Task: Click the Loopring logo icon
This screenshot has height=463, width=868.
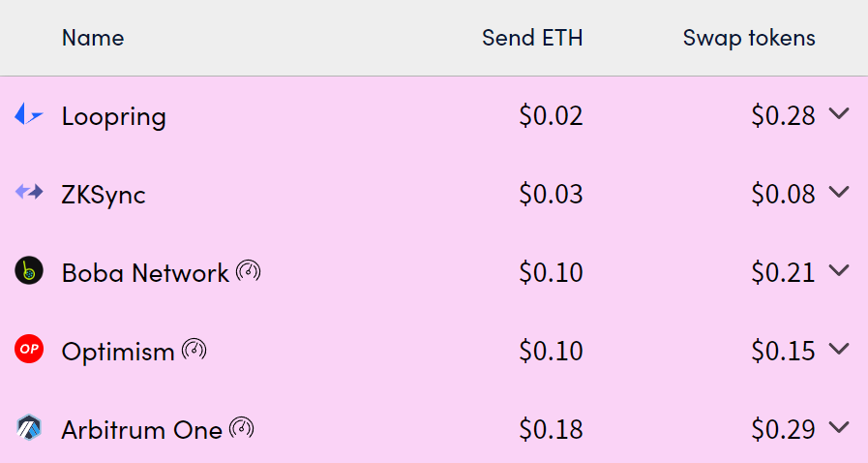Action: (x=29, y=114)
